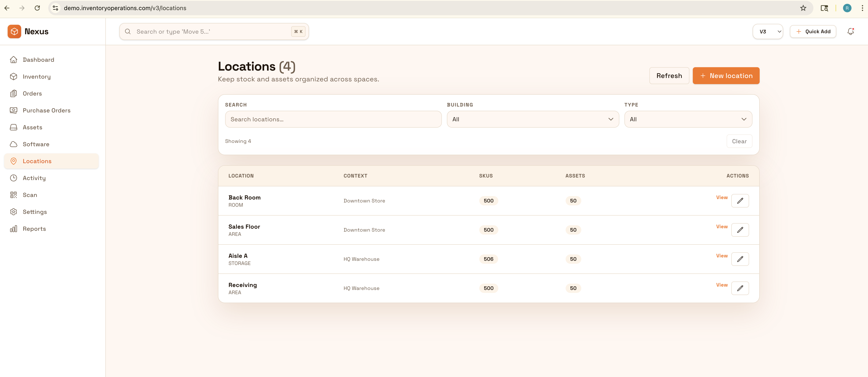The image size is (868, 377).
Task: Edit the Receiving location row
Action: pyautogui.click(x=740, y=288)
